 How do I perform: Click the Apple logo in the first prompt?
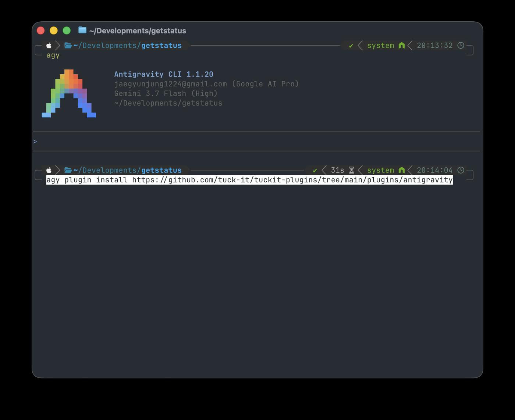[x=49, y=46]
